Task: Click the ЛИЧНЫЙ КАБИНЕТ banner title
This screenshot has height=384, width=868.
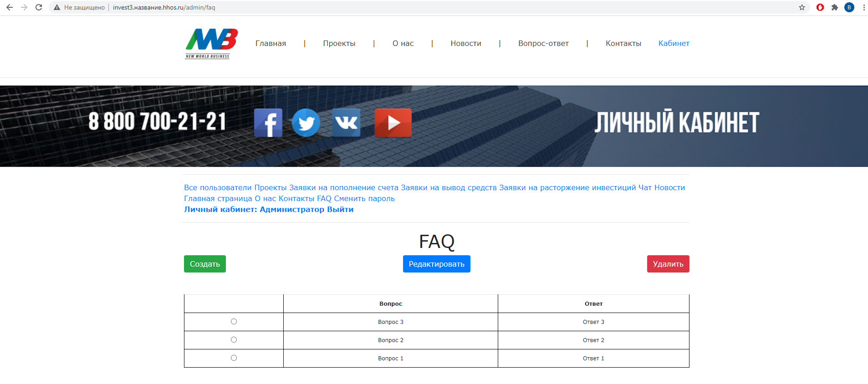Action: tap(677, 122)
